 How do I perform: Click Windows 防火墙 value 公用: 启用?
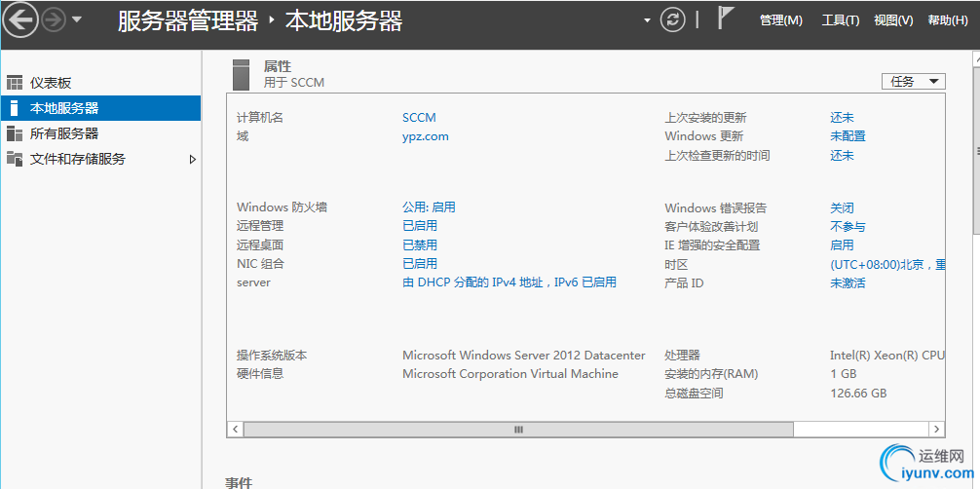pos(429,207)
